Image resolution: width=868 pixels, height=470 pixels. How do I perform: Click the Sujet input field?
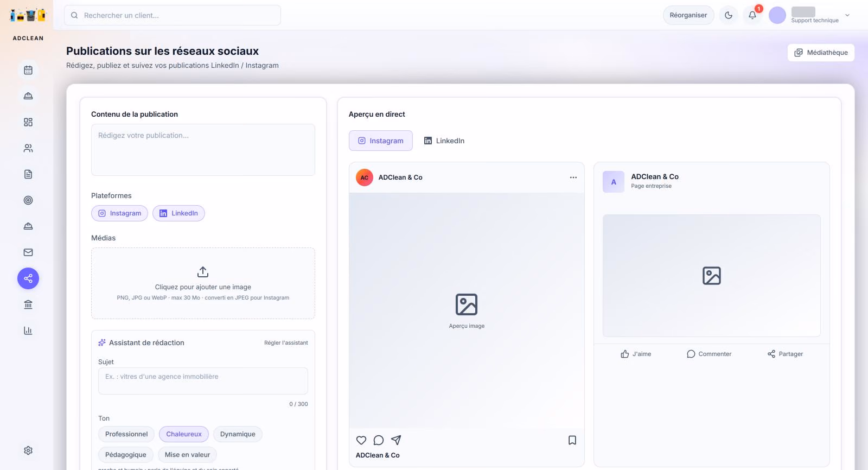tap(203, 381)
